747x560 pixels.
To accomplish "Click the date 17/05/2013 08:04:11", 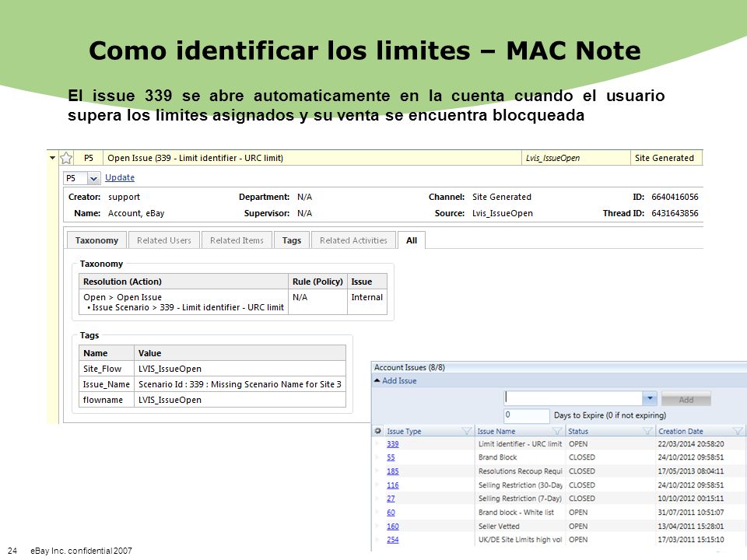I will coord(691,471).
